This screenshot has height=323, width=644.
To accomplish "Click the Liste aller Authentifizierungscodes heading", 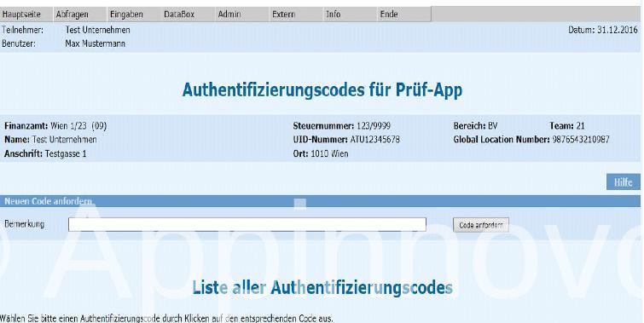I will (x=322, y=288).
